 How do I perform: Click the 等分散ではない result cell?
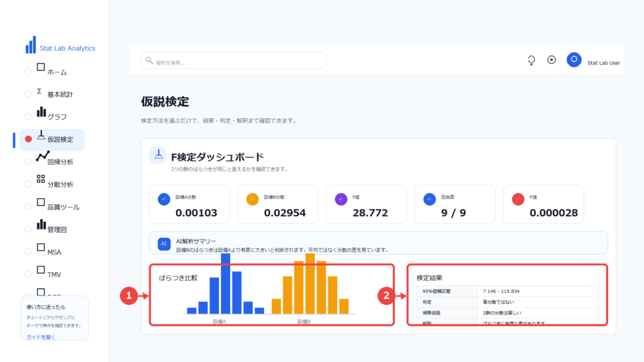pos(537,302)
